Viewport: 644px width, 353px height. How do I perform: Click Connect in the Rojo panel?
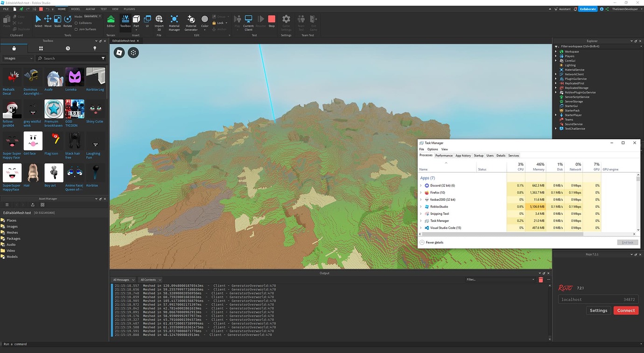click(x=625, y=310)
